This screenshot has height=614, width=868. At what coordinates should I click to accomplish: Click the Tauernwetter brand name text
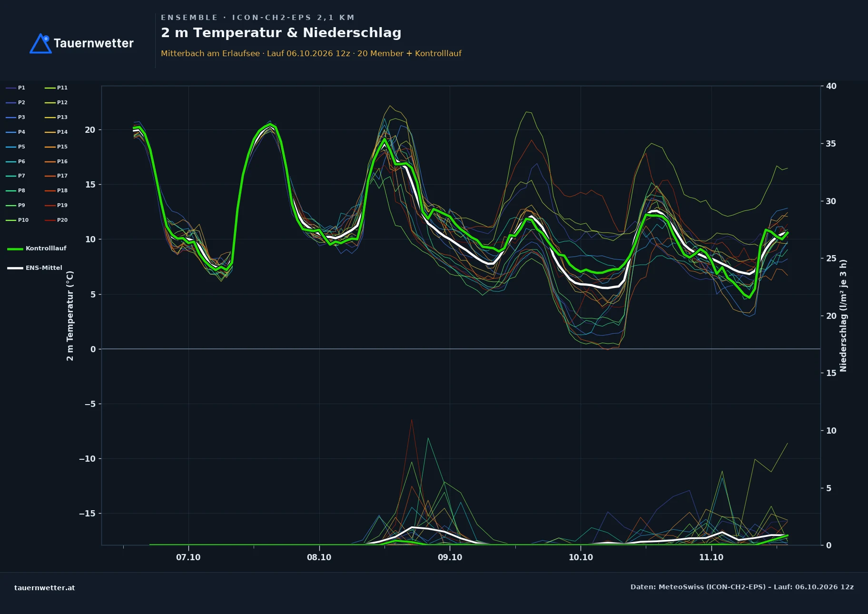pos(94,43)
